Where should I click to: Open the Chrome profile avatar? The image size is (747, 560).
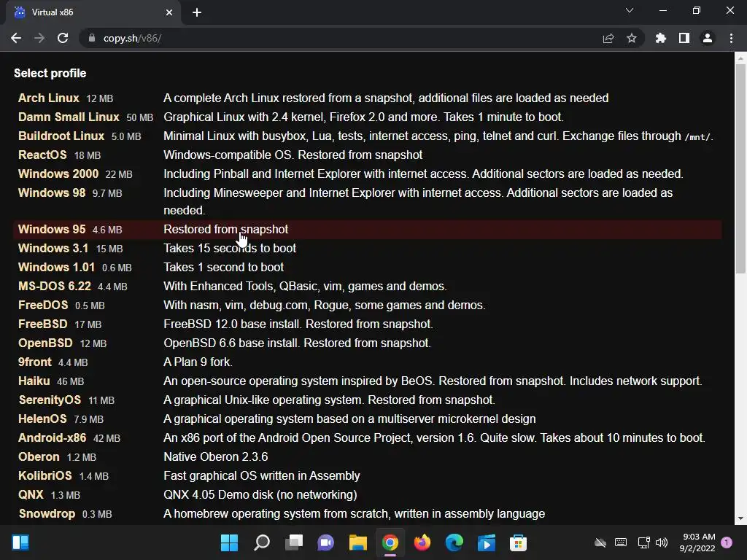(708, 38)
